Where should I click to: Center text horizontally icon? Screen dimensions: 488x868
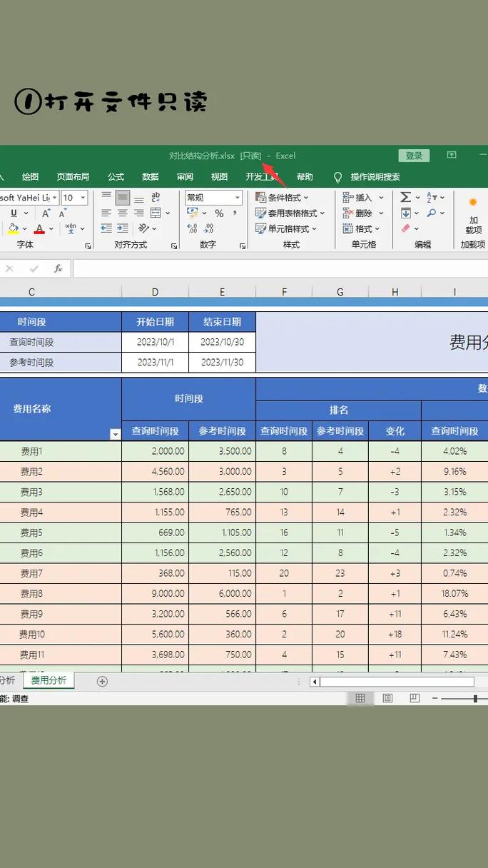coord(123,213)
